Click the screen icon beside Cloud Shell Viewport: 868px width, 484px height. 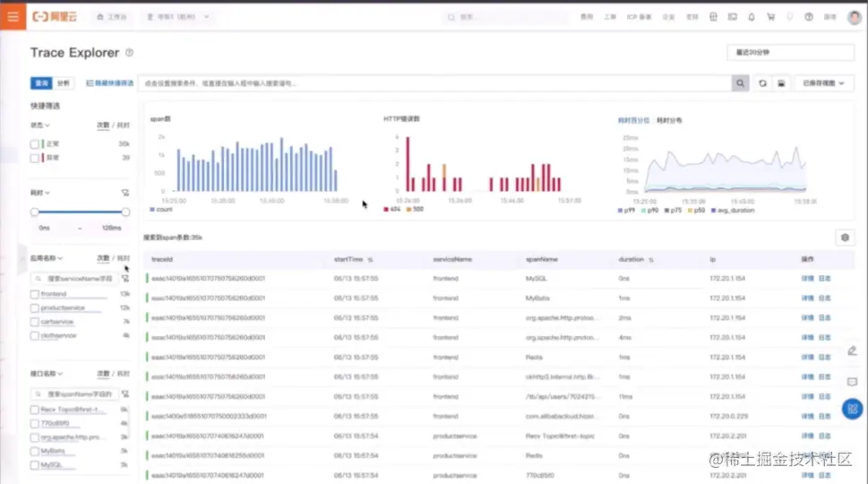[x=733, y=17]
